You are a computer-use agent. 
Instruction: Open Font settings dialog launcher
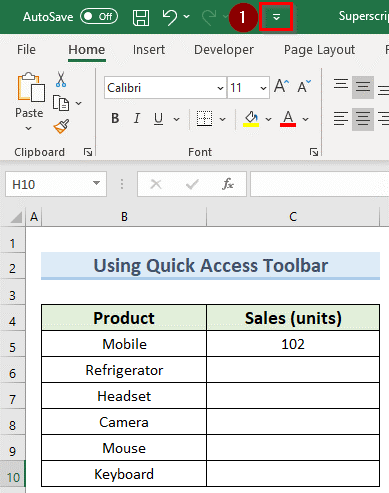point(314,152)
